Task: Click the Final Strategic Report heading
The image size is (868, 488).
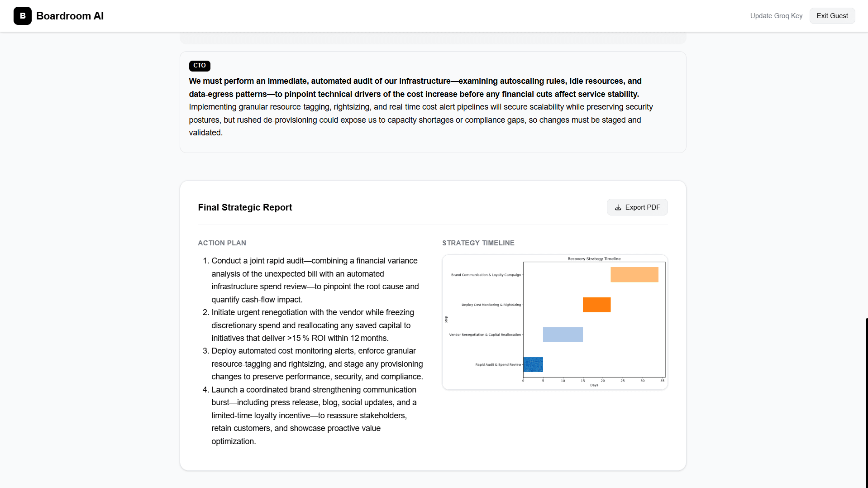Action: click(245, 207)
